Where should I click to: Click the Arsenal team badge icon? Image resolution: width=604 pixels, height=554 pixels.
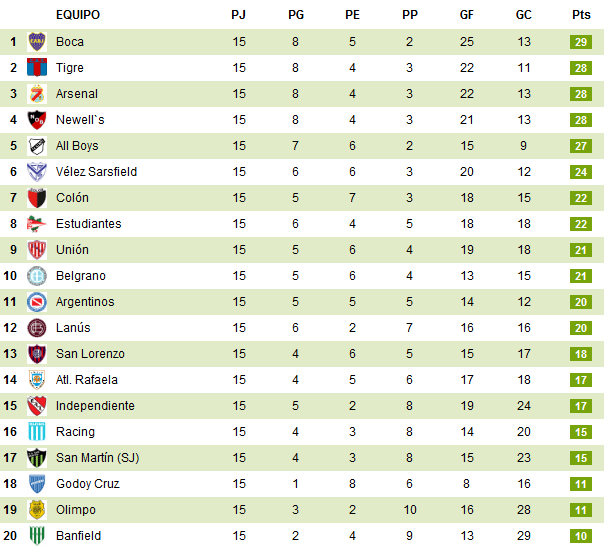click(x=37, y=94)
